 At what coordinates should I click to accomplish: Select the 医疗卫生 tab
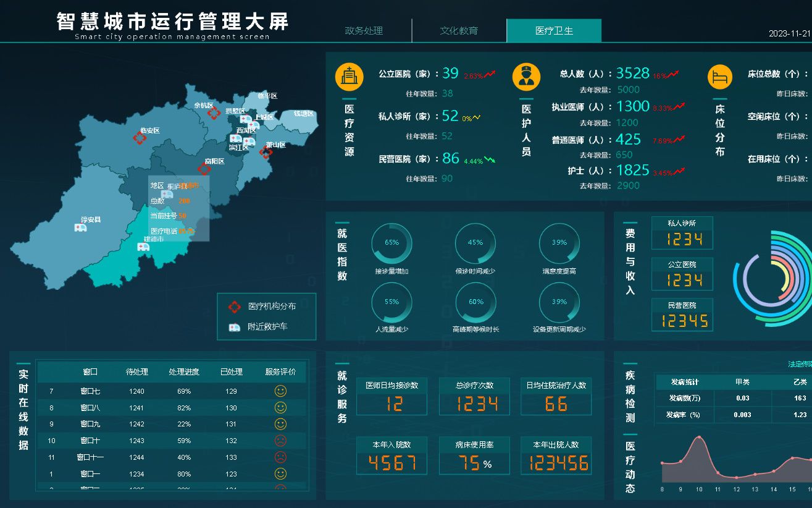pos(554,31)
